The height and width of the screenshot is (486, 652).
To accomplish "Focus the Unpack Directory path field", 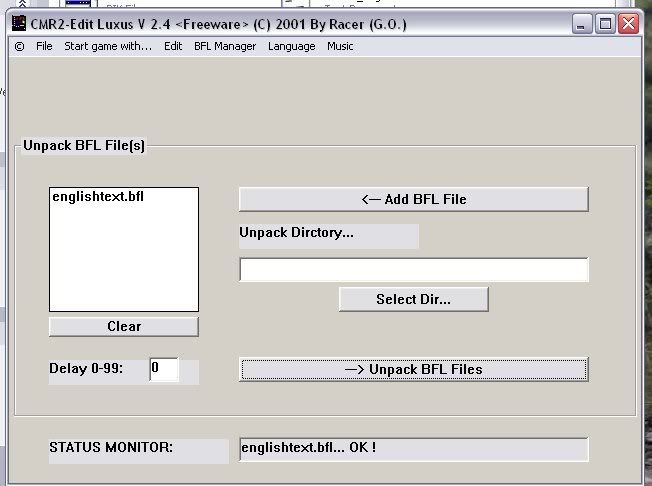I will [x=414, y=269].
